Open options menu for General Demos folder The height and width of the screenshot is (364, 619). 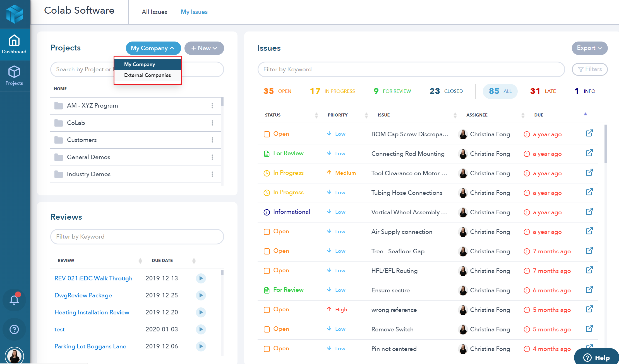click(212, 157)
